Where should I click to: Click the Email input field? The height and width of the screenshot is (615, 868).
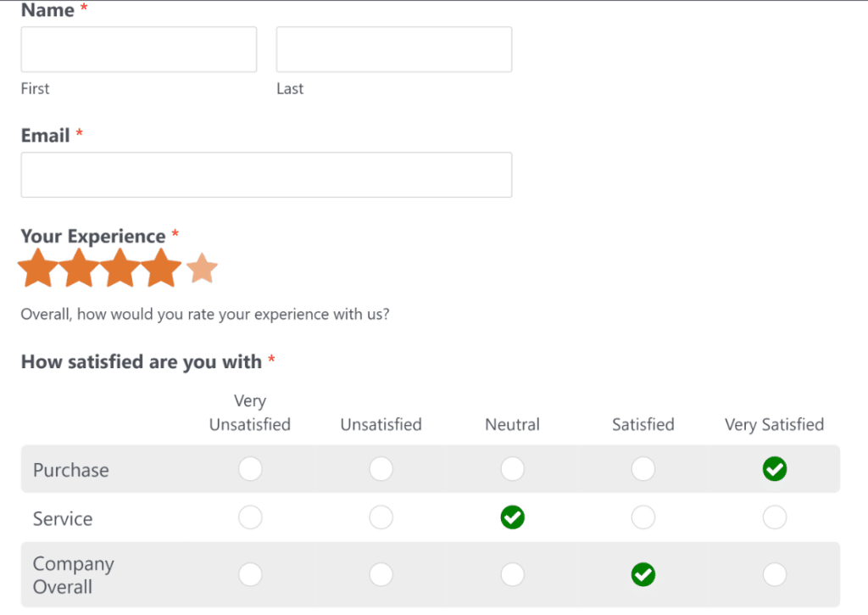266,175
